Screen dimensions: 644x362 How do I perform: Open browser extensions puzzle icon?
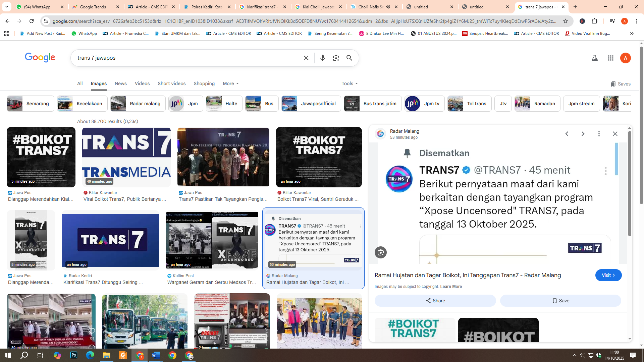[594, 21]
